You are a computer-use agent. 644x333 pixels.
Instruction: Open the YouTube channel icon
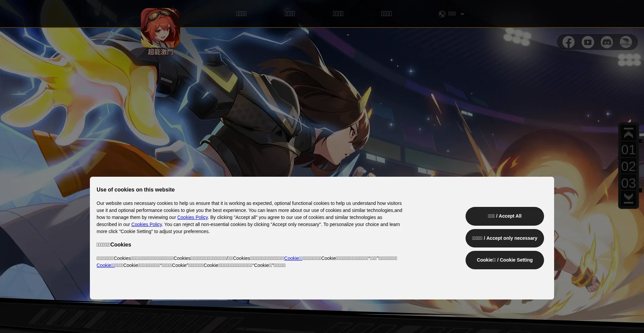[x=588, y=42]
